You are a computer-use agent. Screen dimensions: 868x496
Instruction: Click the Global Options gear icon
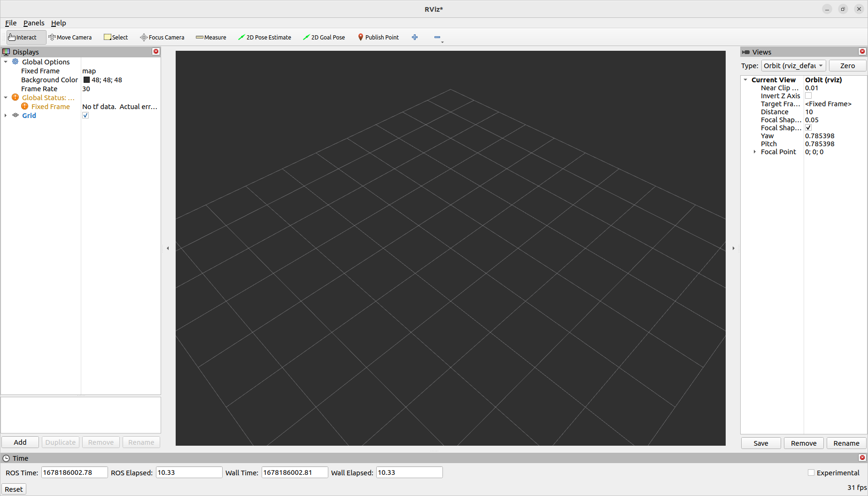15,62
